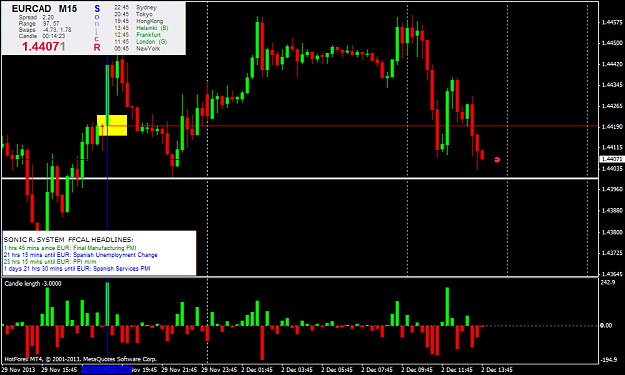
Task: Click the 0.00 indicator scale value
Action: [x=606, y=326]
